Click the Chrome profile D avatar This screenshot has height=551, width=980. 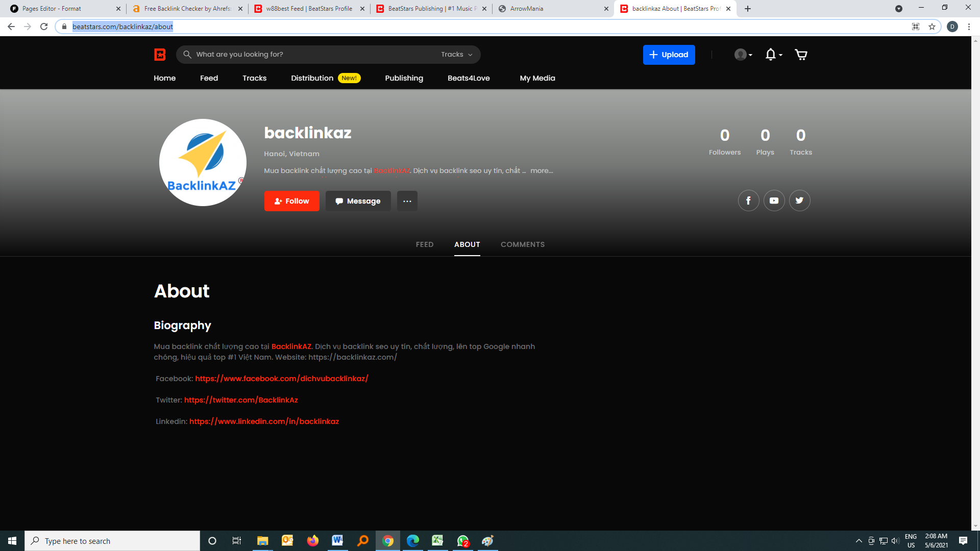(x=952, y=27)
